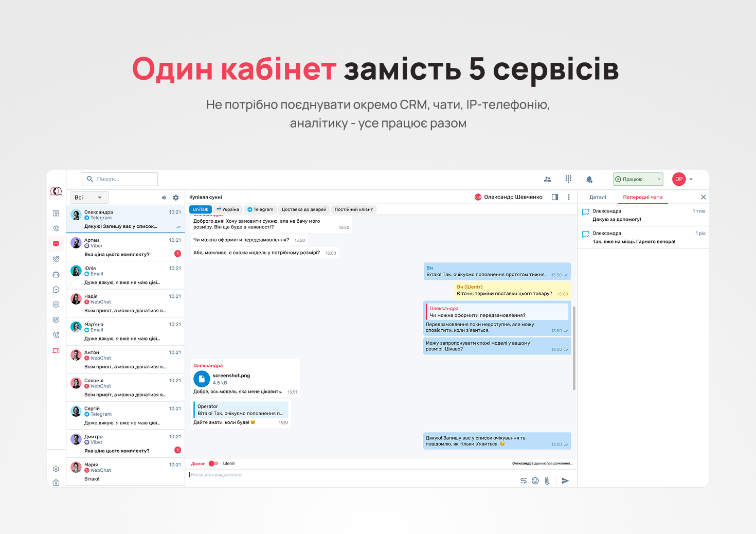Image resolution: width=756 pixels, height=534 pixels.
Task: Send message with the arrow icon
Action: (x=565, y=480)
